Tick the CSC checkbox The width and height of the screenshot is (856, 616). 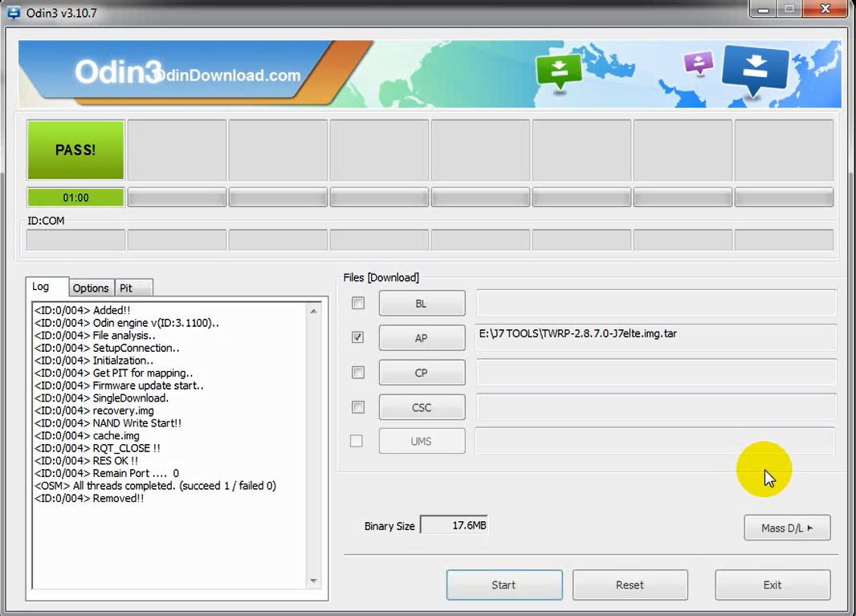point(358,407)
